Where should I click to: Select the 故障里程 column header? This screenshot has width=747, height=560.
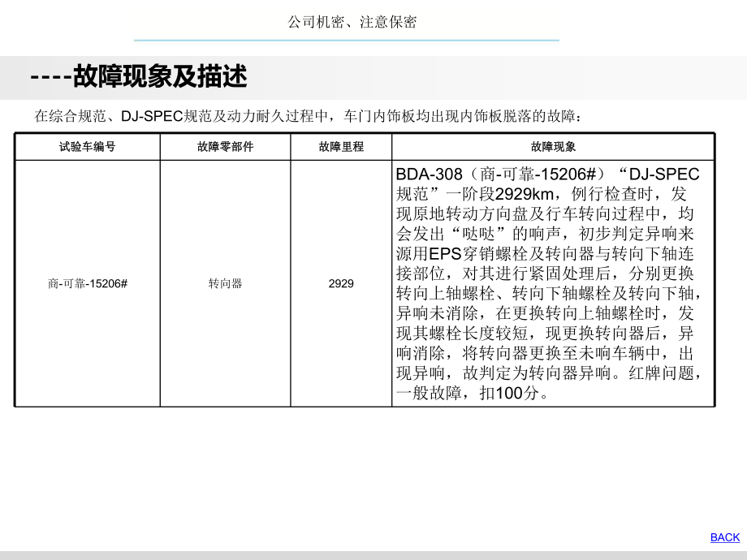(340, 146)
